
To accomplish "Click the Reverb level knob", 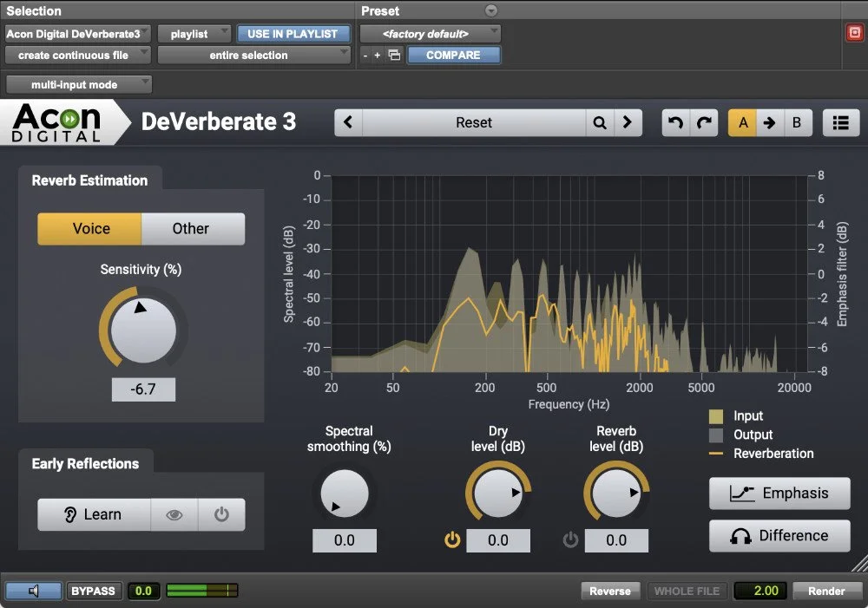I will click(x=616, y=494).
